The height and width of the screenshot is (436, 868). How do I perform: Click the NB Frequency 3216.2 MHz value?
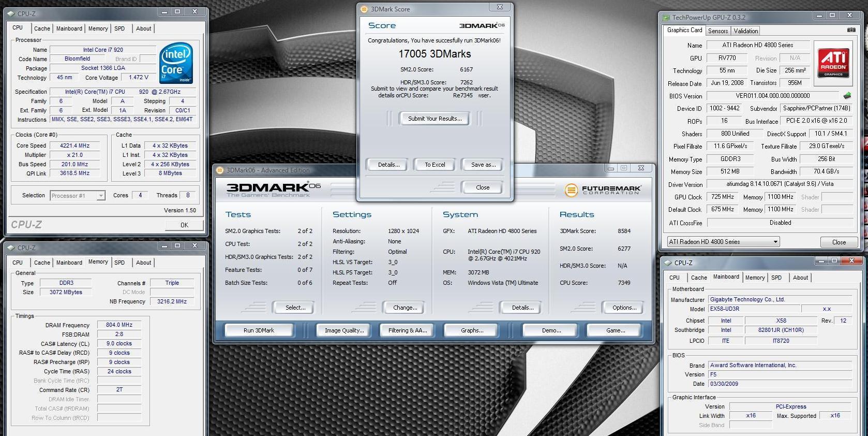click(172, 301)
